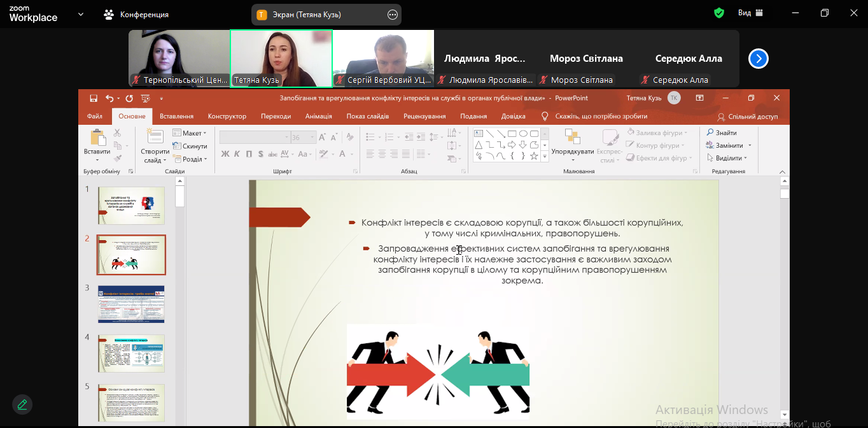This screenshot has height=428, width=868.
Task: Open the Анімація ribbon tab
Action: [318, 117]
